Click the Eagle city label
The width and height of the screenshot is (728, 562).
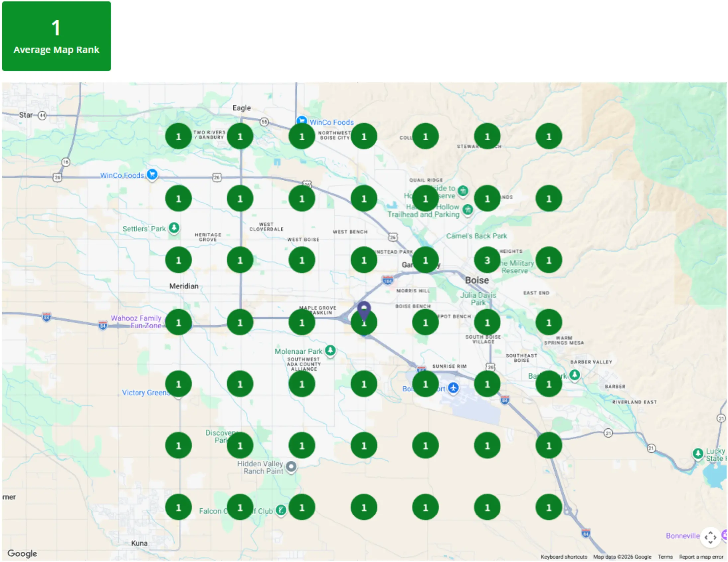click(242, 108)
